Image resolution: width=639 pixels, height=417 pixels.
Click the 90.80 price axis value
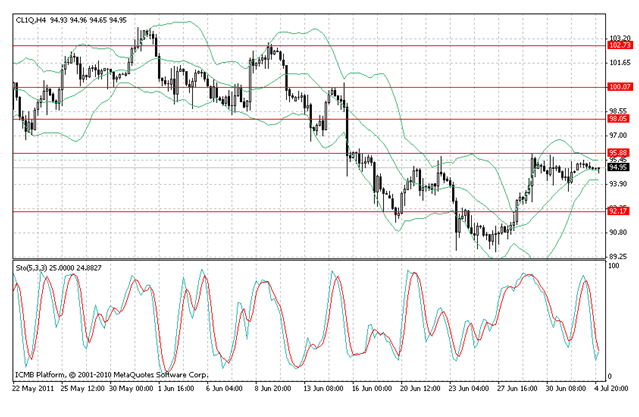coord(620,232)
